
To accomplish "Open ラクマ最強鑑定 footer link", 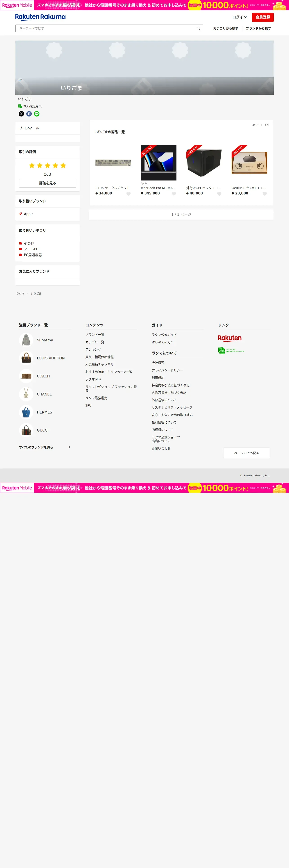I will tap(97, 398).
